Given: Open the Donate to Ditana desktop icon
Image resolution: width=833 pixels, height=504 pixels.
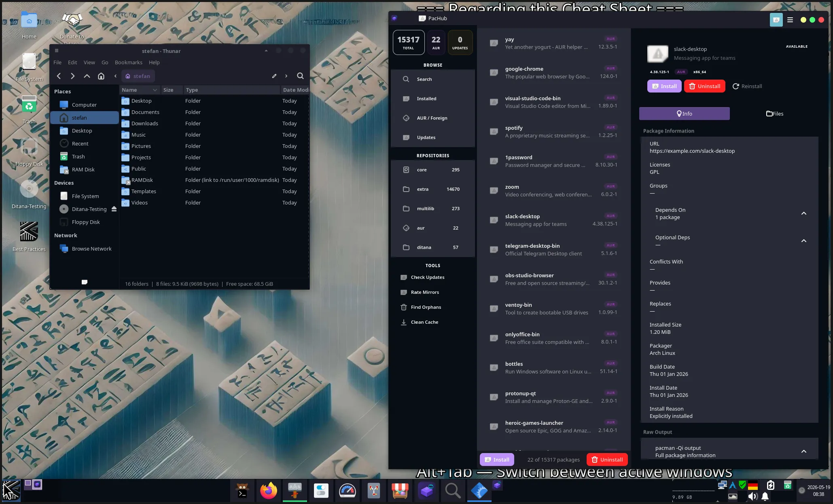Looking at the screenshot, I should point(72,27).
